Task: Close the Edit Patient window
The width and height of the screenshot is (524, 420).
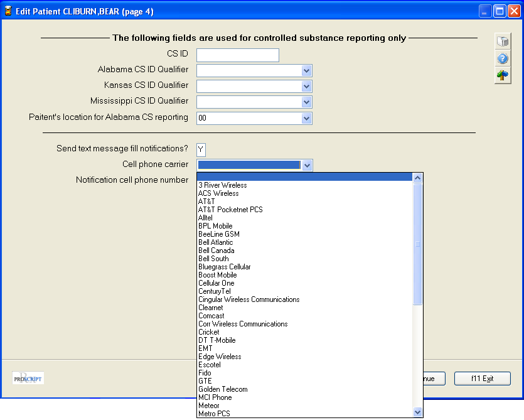Action: tap(514, 11)
